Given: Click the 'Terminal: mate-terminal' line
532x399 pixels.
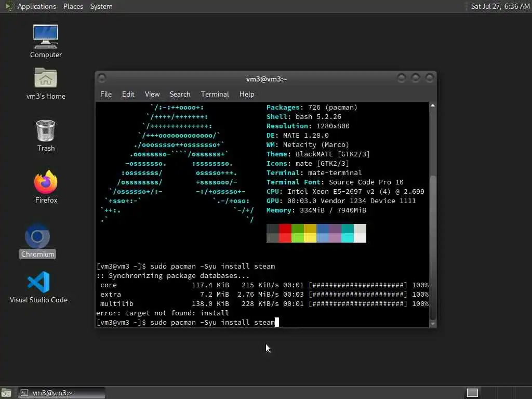Looking at the screenshot, I should pyautogui.click(x=314, y=172).
